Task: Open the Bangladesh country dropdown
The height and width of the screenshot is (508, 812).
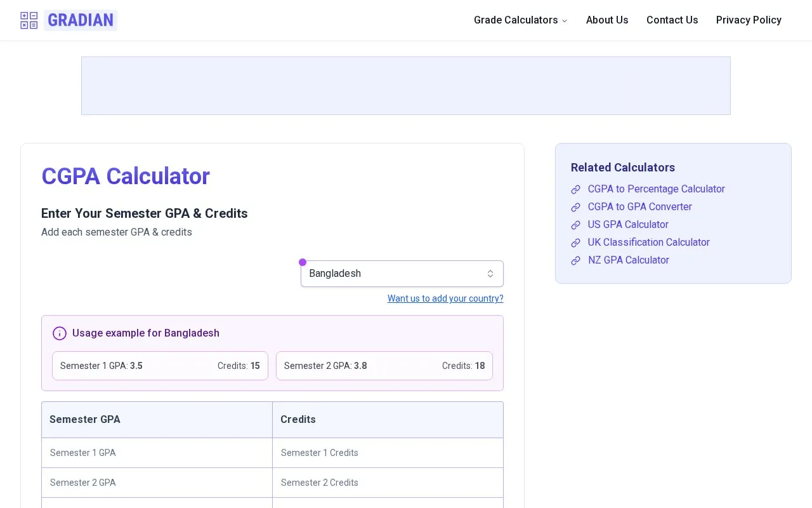Action: [x=402, y=274]
